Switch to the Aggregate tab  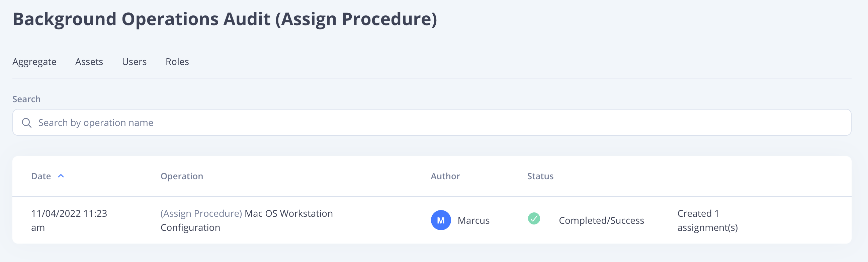point(34,62)
